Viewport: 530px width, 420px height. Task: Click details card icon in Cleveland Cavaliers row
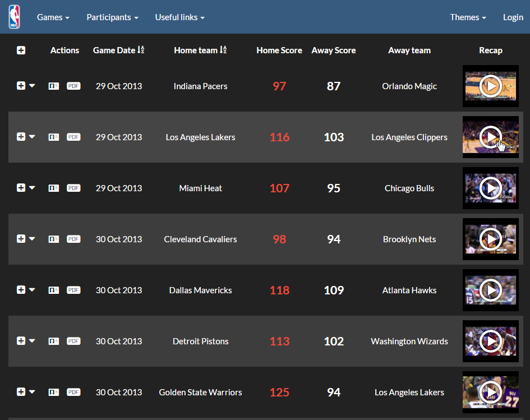(54, 239)
